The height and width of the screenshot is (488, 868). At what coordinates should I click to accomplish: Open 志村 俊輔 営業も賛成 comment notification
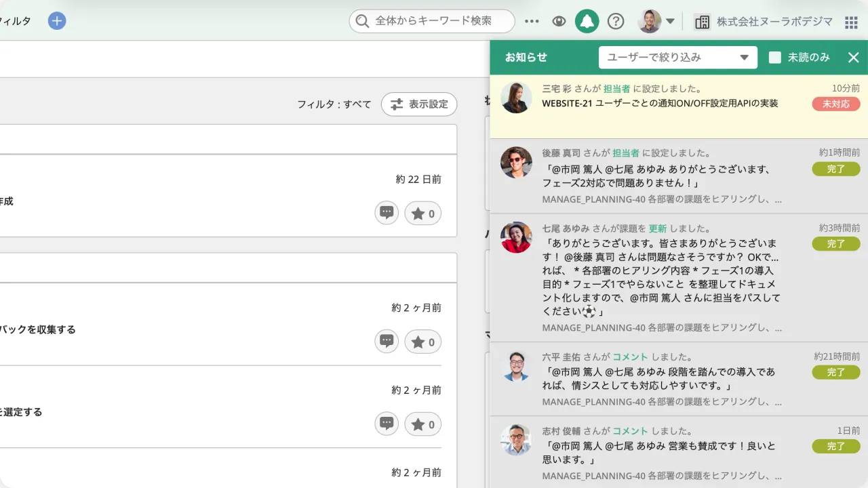click(x=659, y=453)
